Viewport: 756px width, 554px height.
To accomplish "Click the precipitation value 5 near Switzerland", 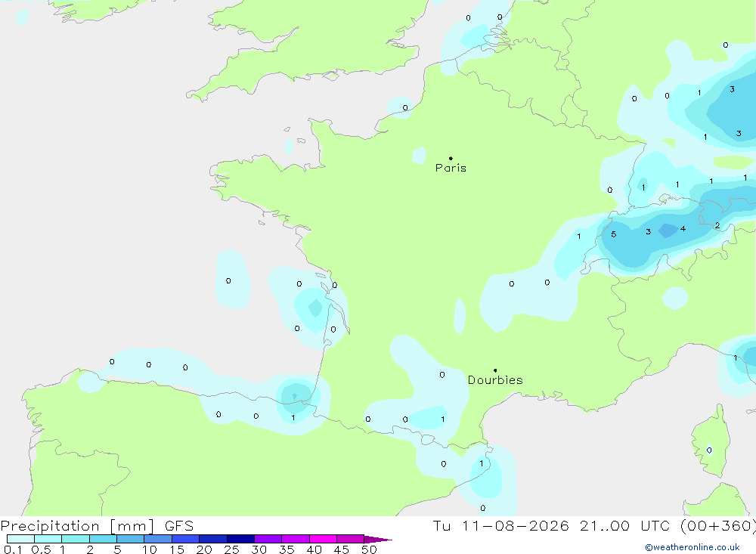I will (x=613, y=234).
